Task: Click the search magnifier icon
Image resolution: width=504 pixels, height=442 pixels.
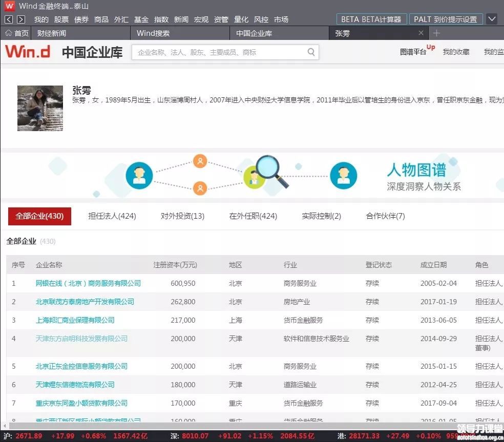Action: click(311, 52)
